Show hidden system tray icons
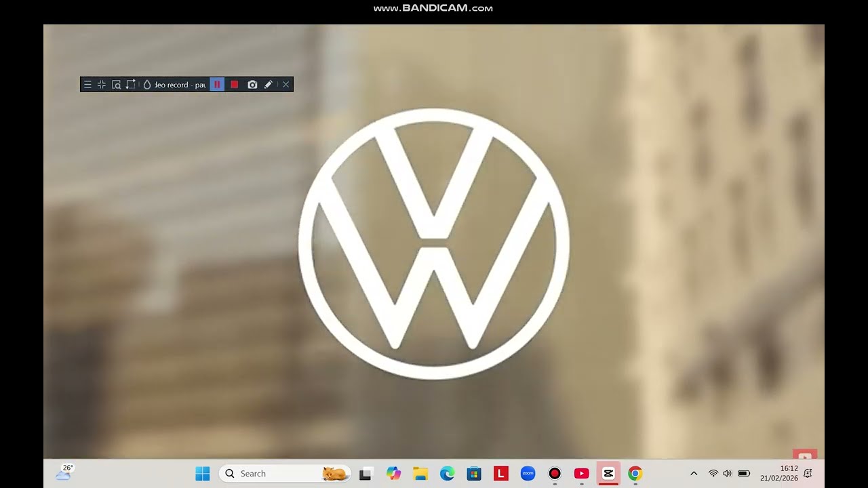Screen dimensions: 868x488 click(x=694, y=473)
